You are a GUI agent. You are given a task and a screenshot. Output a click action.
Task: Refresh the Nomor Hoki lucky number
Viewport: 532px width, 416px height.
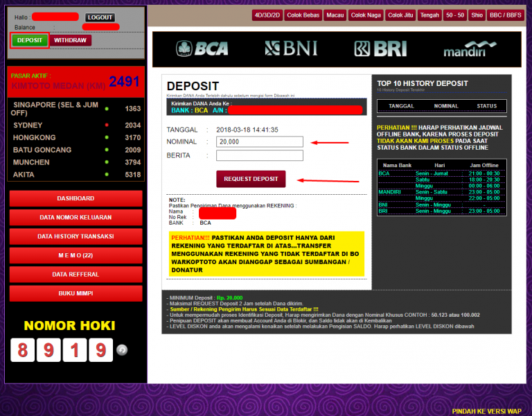(122, 349)
